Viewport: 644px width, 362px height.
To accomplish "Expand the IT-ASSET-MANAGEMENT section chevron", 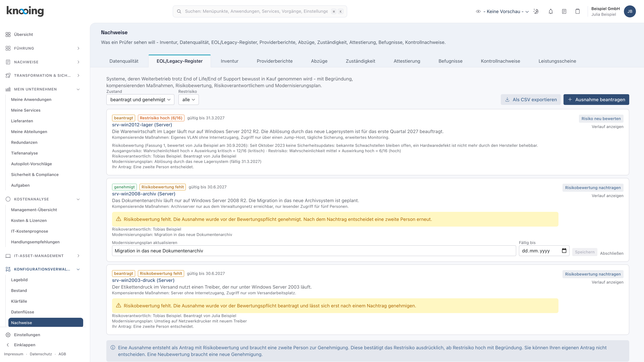I will [x=78, y=256].
